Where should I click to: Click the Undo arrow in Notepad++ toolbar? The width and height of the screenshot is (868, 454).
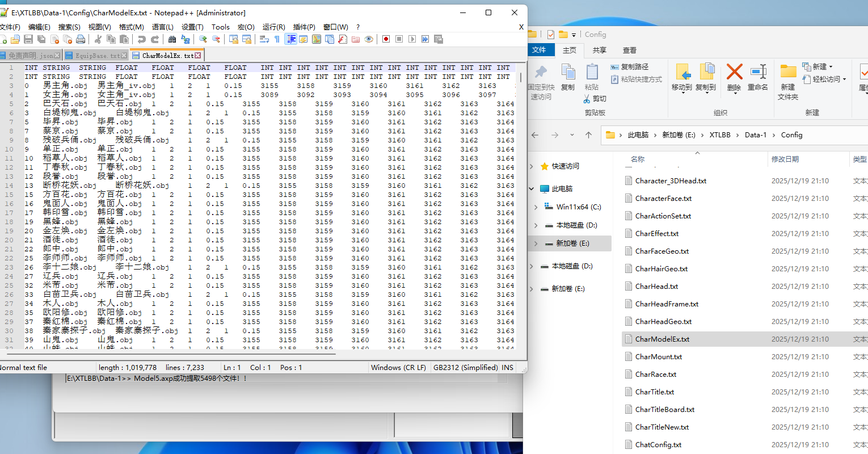(141, 39)
